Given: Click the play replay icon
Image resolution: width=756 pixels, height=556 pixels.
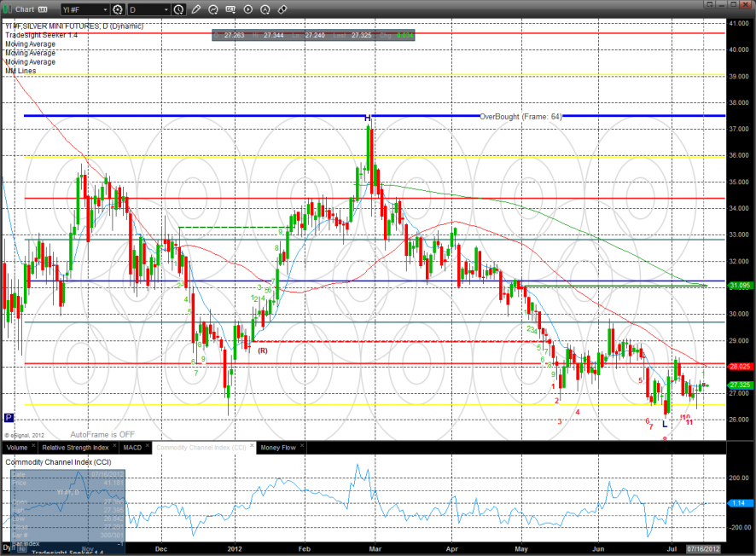Looking at the screenshot, I should pyautogui.click(x=248, y=9).
